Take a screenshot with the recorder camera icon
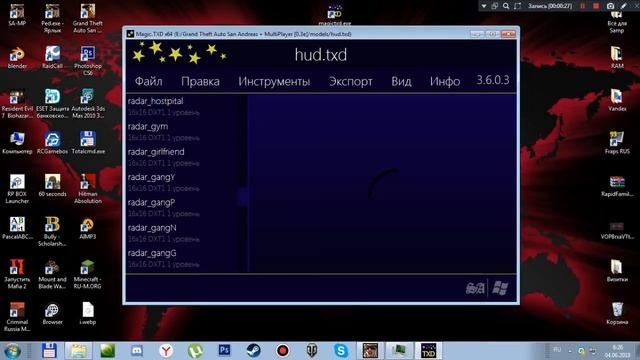Screen dimensions: 640x360 610,6
